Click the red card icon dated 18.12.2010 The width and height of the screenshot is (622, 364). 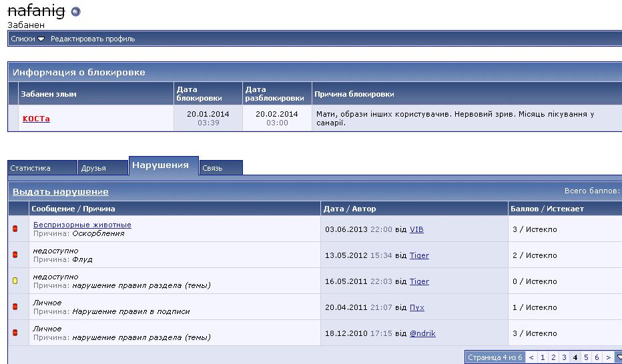click(15, 333)
